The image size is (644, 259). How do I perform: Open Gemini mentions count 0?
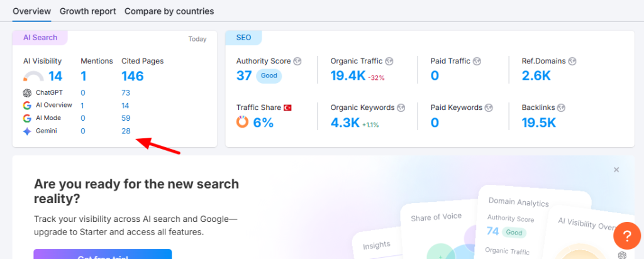(x=83, y=131)
